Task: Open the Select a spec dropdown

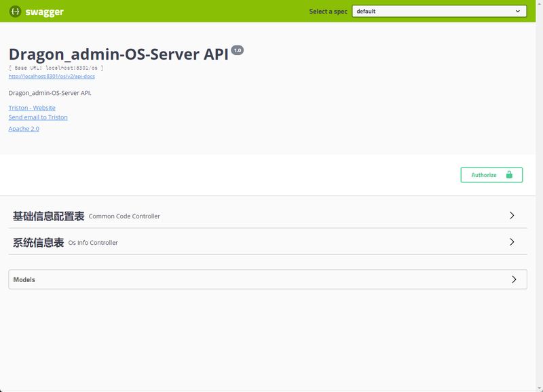Action: tap(439, 11)
